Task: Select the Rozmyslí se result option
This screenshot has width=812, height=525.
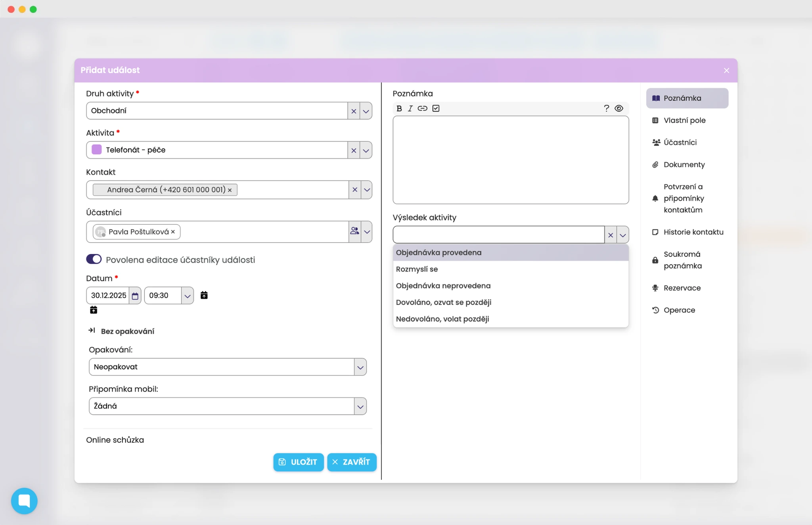Action: [x=417, y=269]
